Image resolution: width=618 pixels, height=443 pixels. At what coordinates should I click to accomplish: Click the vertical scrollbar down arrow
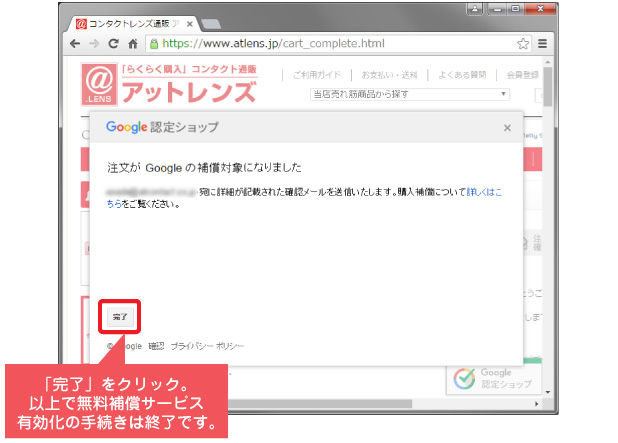point(547,392)
